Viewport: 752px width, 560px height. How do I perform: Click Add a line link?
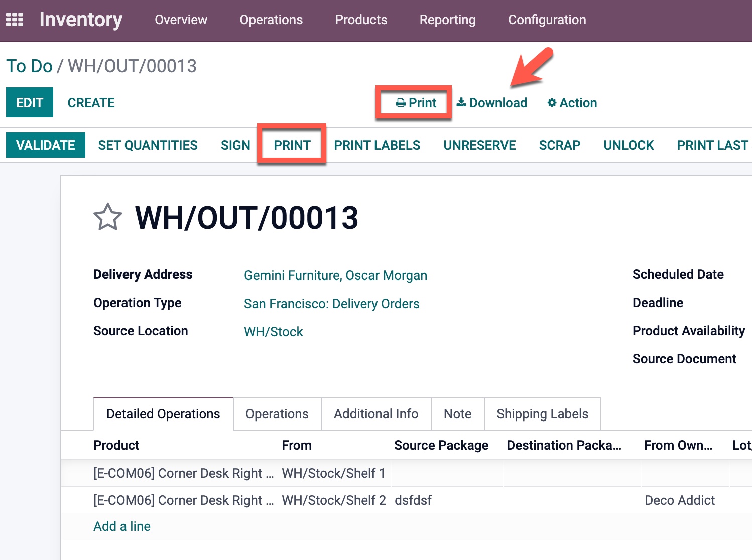point(122,526)
